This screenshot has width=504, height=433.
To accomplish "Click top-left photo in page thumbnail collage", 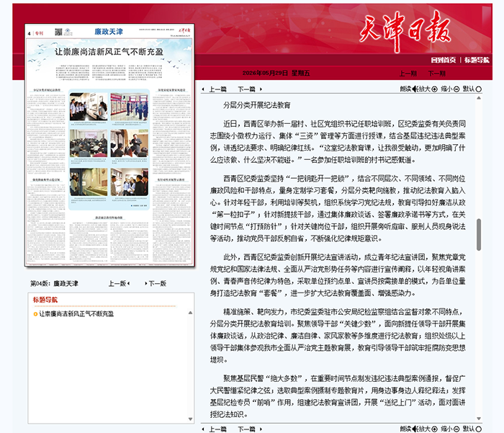I will coord(89,107).
